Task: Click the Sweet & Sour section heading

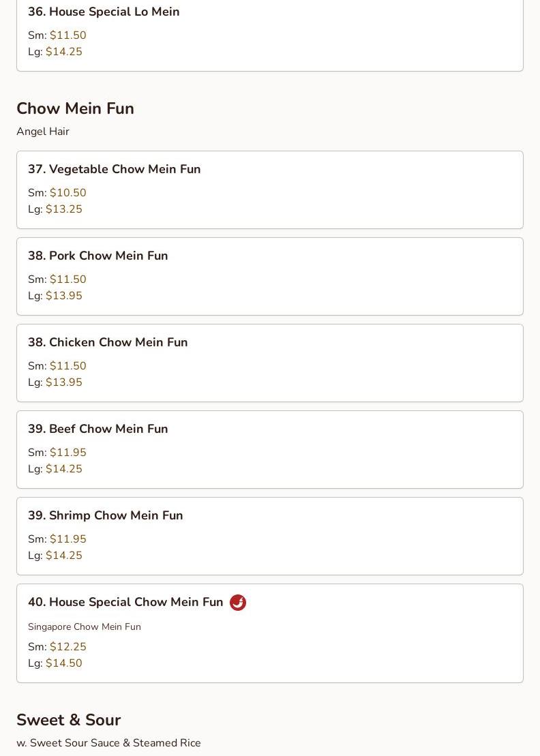Action: [x=68, y=720]
